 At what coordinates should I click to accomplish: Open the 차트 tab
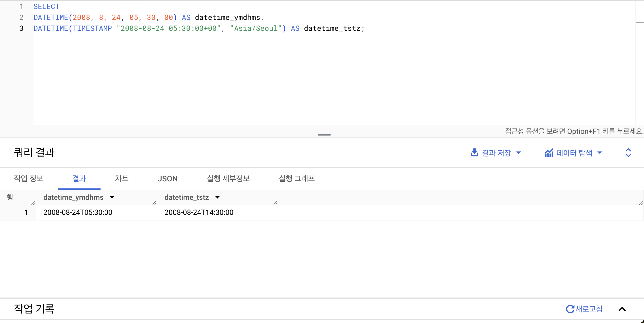pyautogui.click(x=121, y=179)
